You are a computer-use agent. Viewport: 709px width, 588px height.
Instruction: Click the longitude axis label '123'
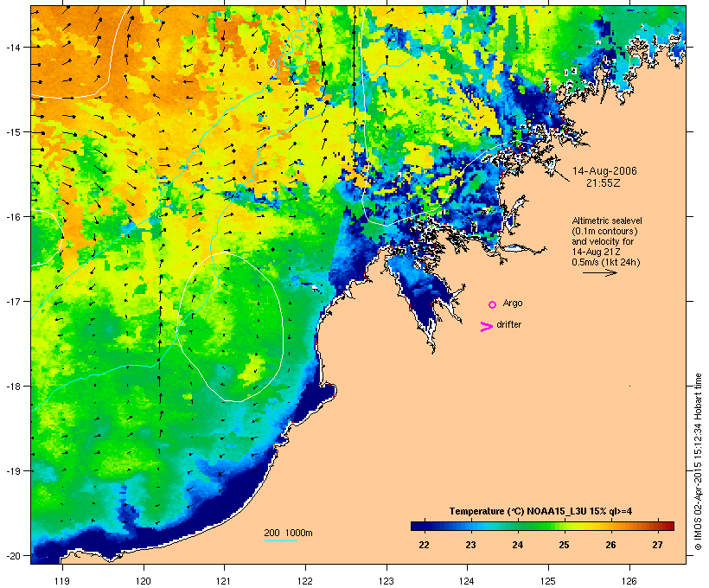[386, 581]
